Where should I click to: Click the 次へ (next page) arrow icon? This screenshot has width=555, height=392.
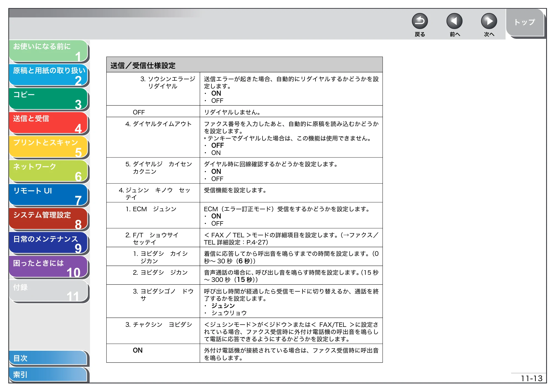489,21
